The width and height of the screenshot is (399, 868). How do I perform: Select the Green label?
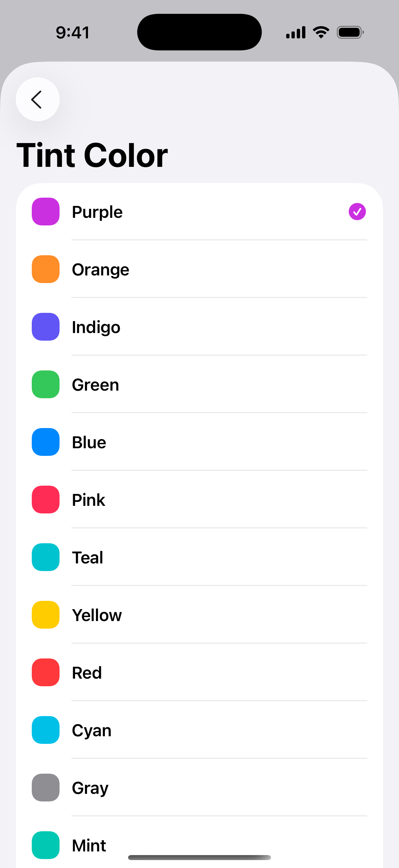(x=95, y=385)
